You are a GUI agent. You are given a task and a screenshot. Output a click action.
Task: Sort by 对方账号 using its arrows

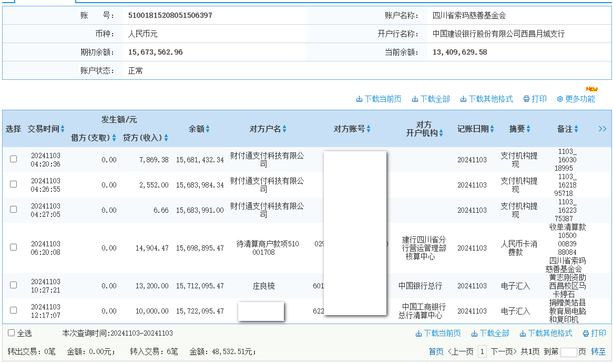click(x=368, y=129)
